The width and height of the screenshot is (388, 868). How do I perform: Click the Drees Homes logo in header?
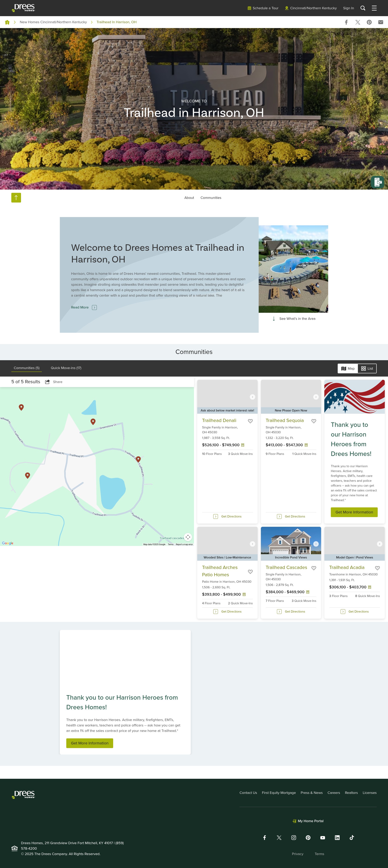tap(24, 8)
